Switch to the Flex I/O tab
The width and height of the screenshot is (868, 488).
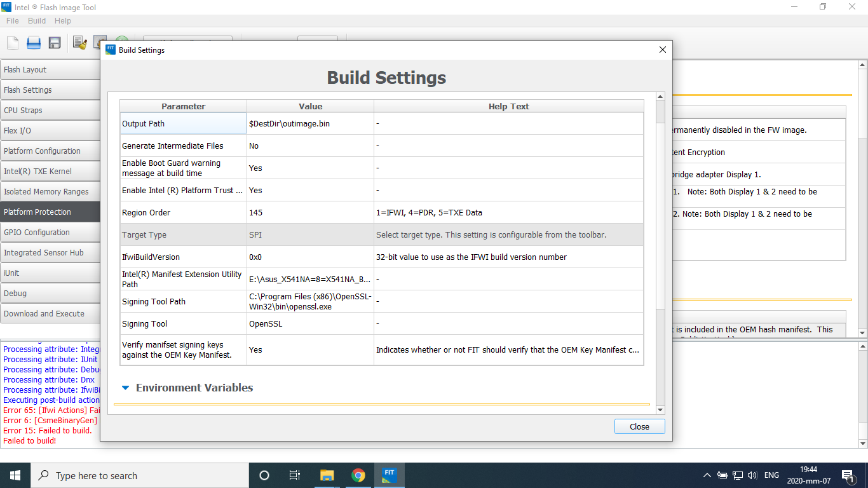click(x=50, y=130)
